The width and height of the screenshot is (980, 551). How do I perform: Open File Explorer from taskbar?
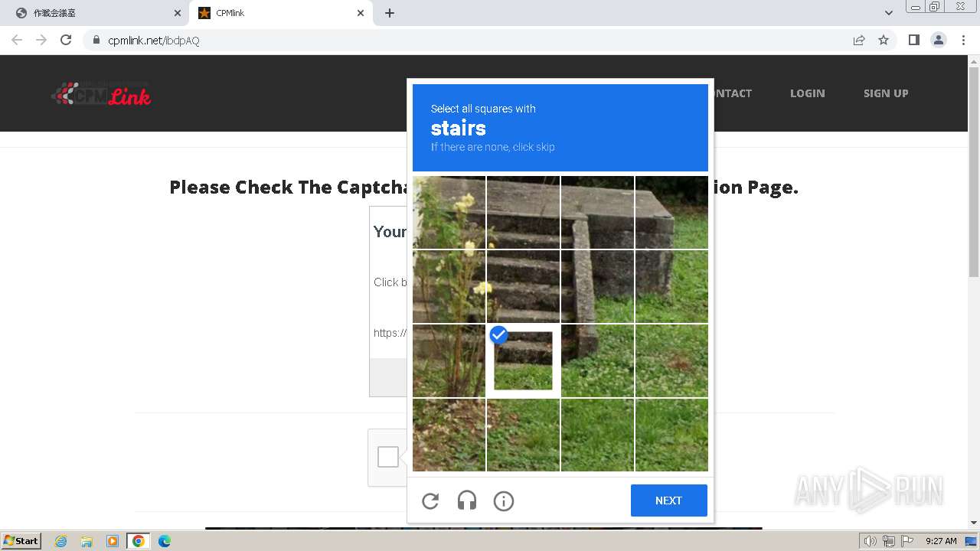87,541
